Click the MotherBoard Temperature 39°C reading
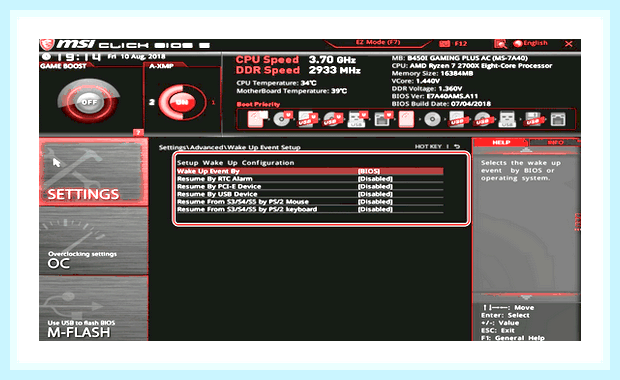The image size is (620, 380). pos(291,91)
